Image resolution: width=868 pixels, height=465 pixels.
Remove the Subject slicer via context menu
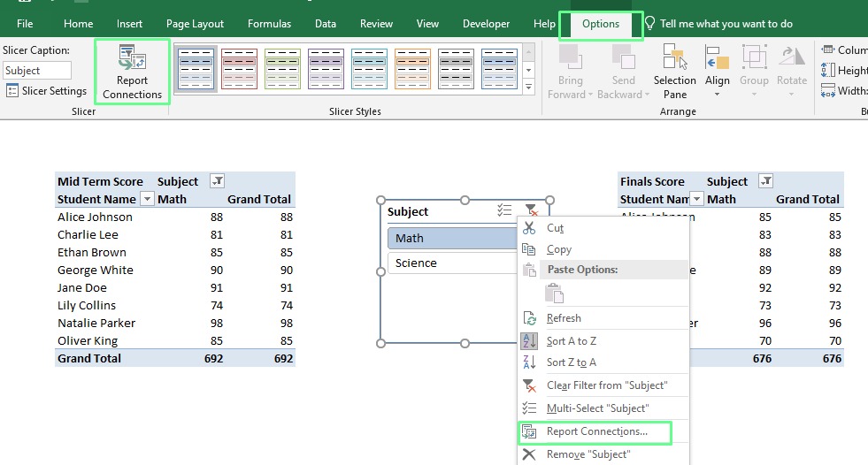point(588,454)
